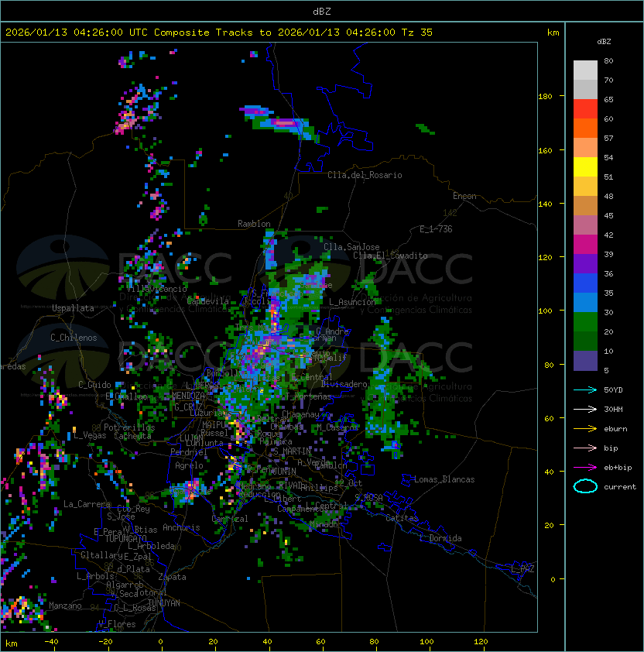Viewport: 644px width, 652px height.
Task: Click the 'Encon' map label
Action: tap(464, 196)
